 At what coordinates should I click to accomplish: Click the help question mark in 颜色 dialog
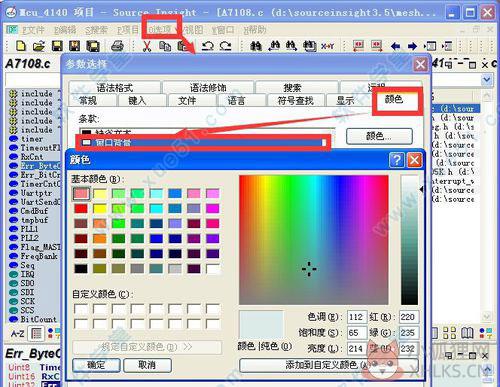tap(396, 160)
